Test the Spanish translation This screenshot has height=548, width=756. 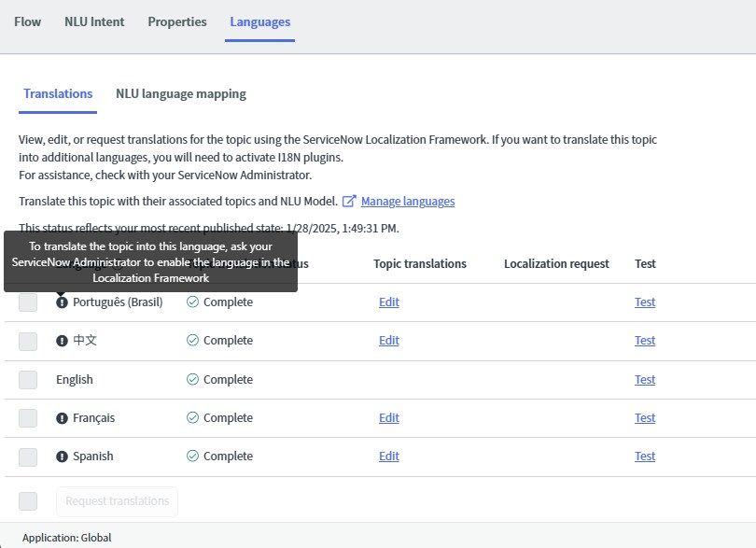(645, 456)
